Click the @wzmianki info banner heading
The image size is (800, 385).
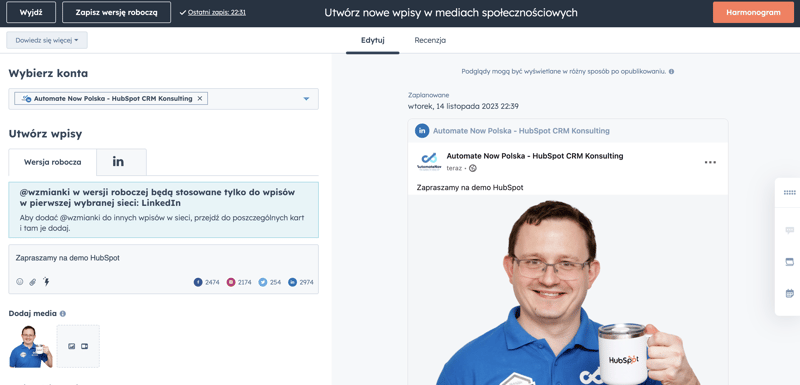[157, 197]
